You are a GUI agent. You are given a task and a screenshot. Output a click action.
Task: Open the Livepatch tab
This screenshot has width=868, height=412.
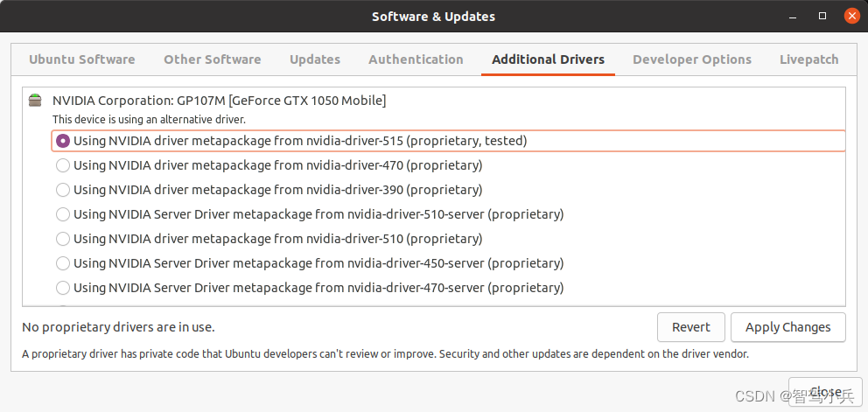[809, 59]
